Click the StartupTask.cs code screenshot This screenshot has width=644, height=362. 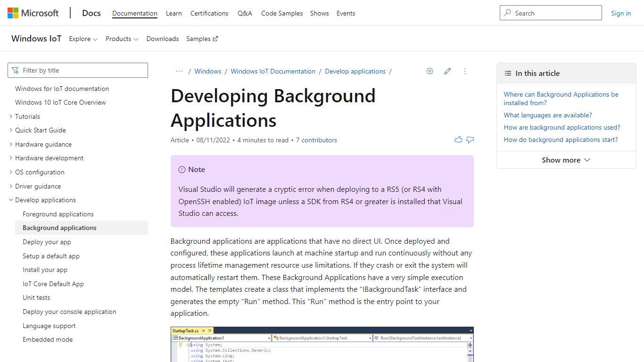(x=322, y=345)
